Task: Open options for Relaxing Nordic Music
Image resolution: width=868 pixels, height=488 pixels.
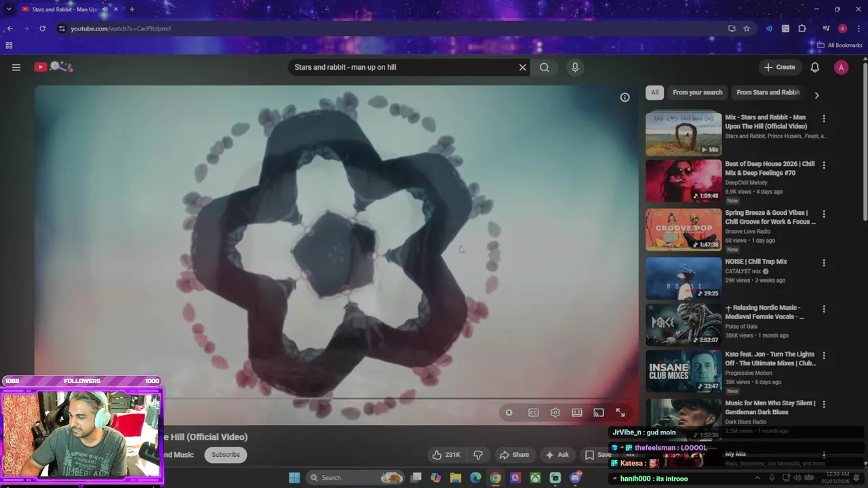Action: (824, 308)
